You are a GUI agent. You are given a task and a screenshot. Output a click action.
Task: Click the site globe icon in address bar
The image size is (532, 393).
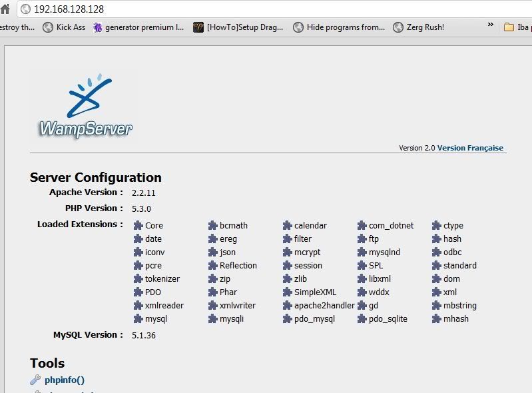point(26,9)
